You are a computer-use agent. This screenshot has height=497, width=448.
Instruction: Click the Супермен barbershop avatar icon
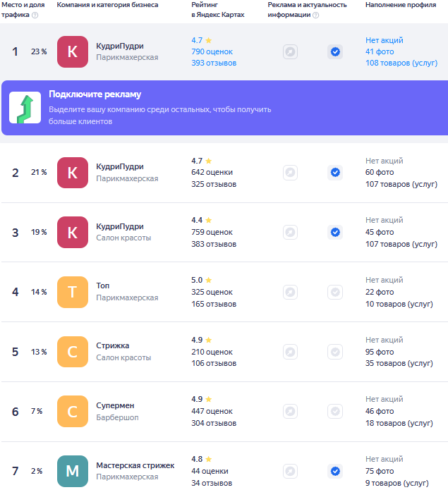pyautogui.click(x=73, y=412)
